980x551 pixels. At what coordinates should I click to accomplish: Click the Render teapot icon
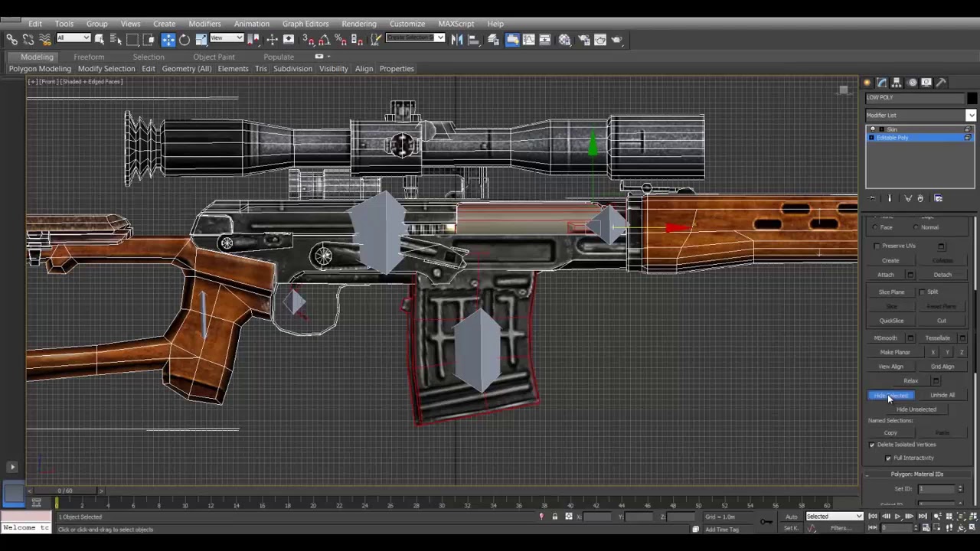coord(617,39)
